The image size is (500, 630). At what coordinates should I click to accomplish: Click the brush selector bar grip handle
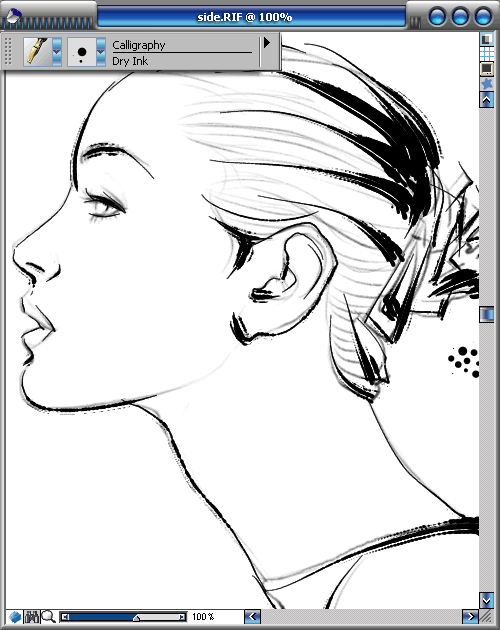coord(8,51)
